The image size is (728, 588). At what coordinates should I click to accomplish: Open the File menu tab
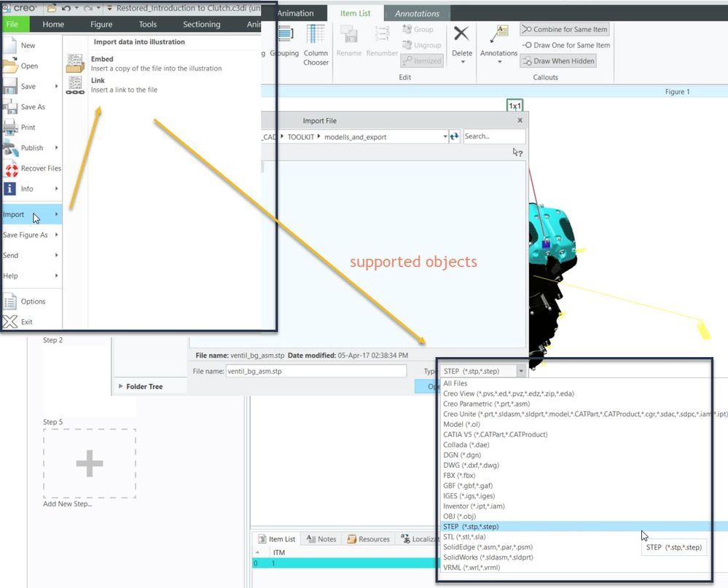[15, 24]
